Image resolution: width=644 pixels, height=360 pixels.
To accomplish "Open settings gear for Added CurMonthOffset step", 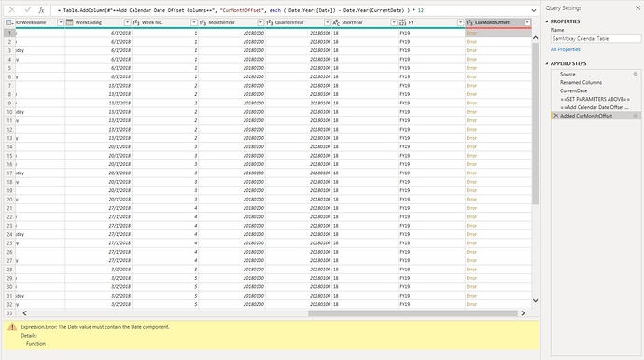I will pyautogui.click(x=635, y=116).
